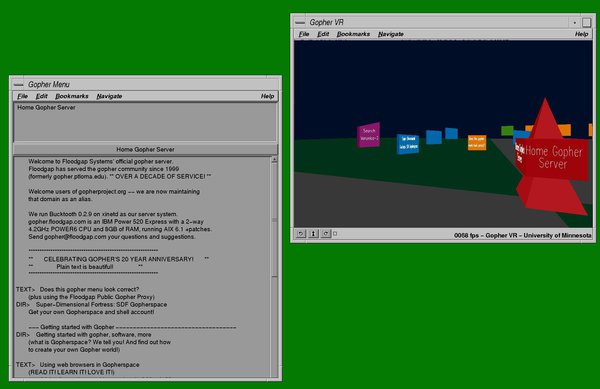600x389 pixels.
Task: Open 'Does this gopher menu look correct?' text
Action: tap(89, 289)
